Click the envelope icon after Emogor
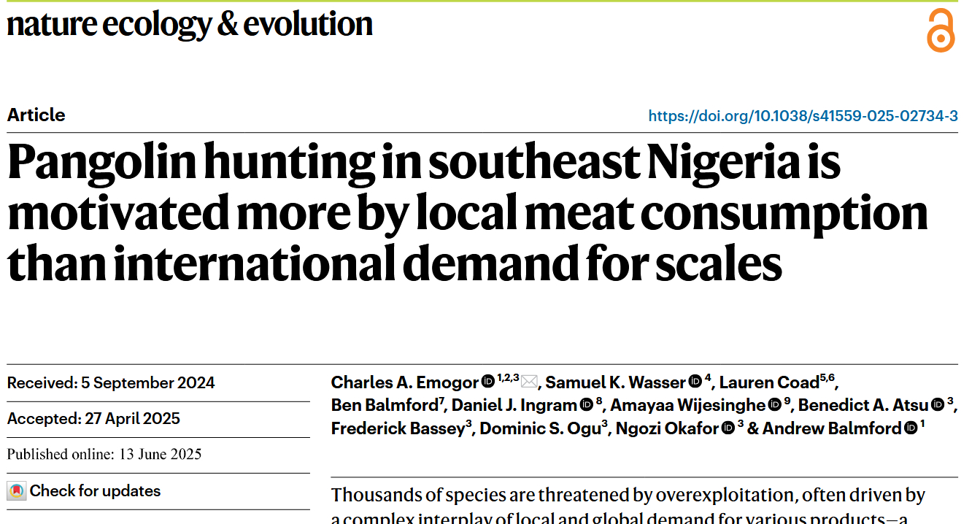Screen dimensions: 980x524 pos(529,382)
